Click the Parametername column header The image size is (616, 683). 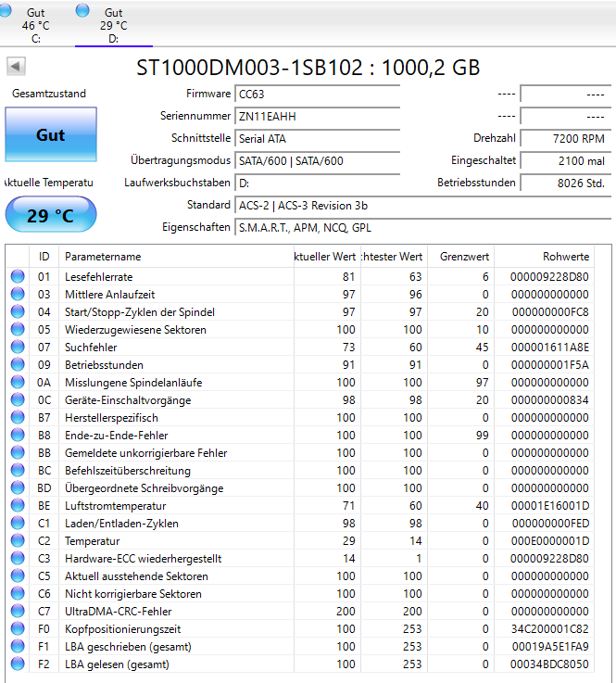coord(176,257)
